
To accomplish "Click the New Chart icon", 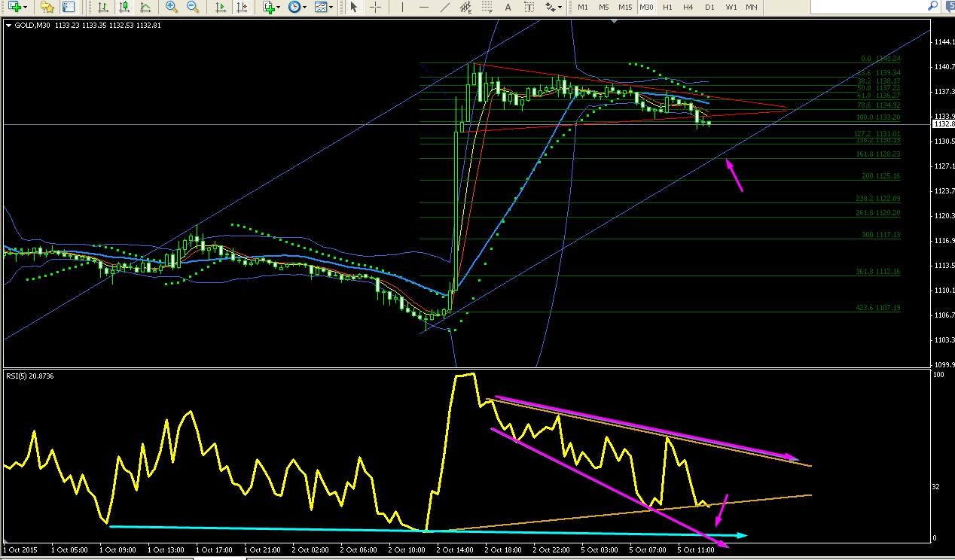I will (14, 7).
